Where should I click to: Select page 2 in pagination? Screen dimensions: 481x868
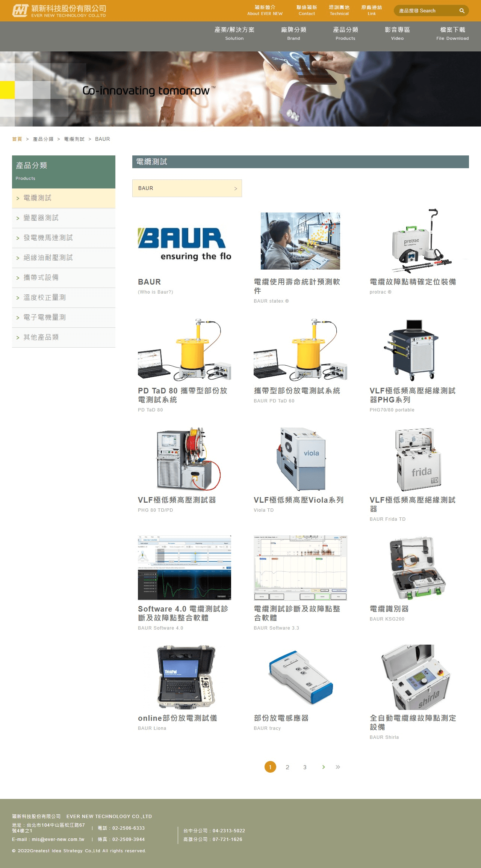tap(287, 767)
